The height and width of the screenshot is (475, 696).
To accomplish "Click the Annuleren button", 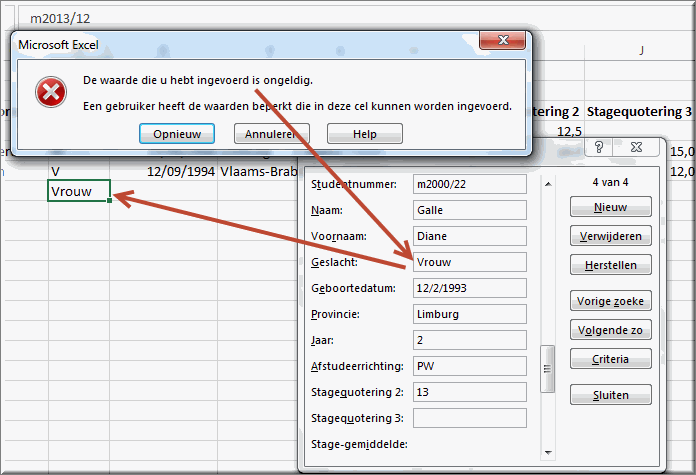I will coord(271,134).
